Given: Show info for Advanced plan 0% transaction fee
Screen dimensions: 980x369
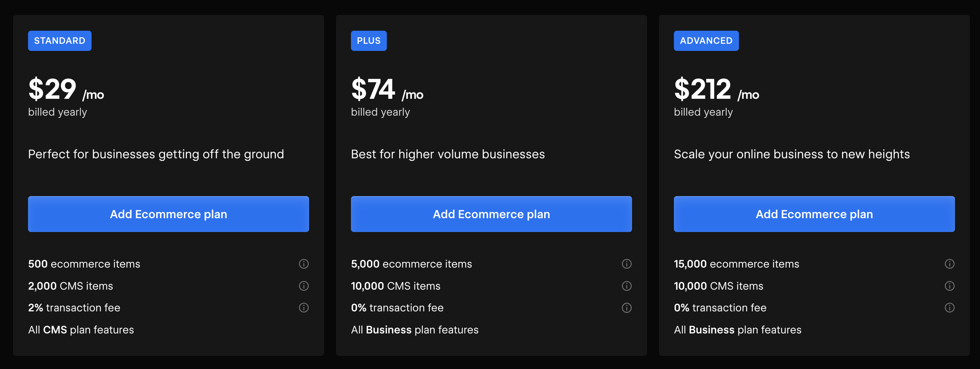Looking at the screenshot, I should (950, 308).
